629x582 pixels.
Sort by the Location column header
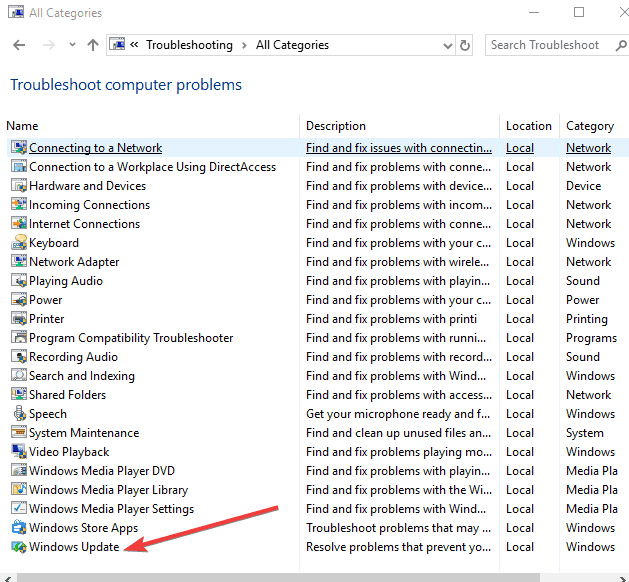529,126
